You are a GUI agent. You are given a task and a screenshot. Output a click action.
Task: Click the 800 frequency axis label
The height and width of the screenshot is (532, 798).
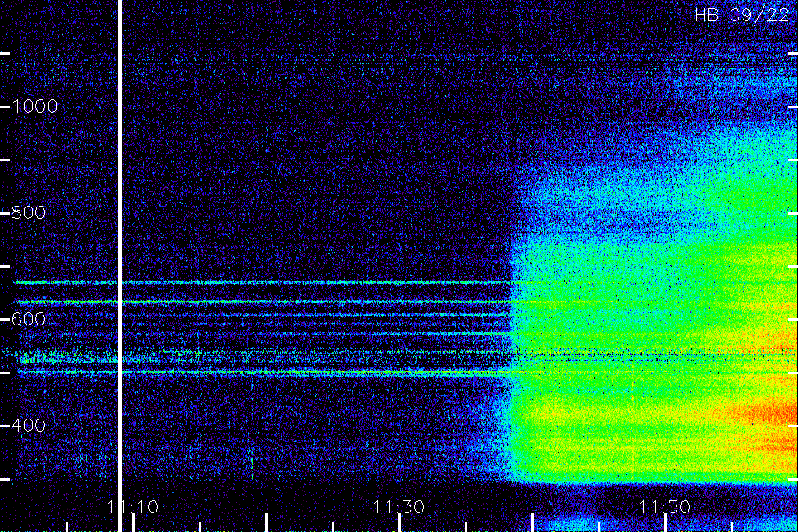tap(28, 212)
